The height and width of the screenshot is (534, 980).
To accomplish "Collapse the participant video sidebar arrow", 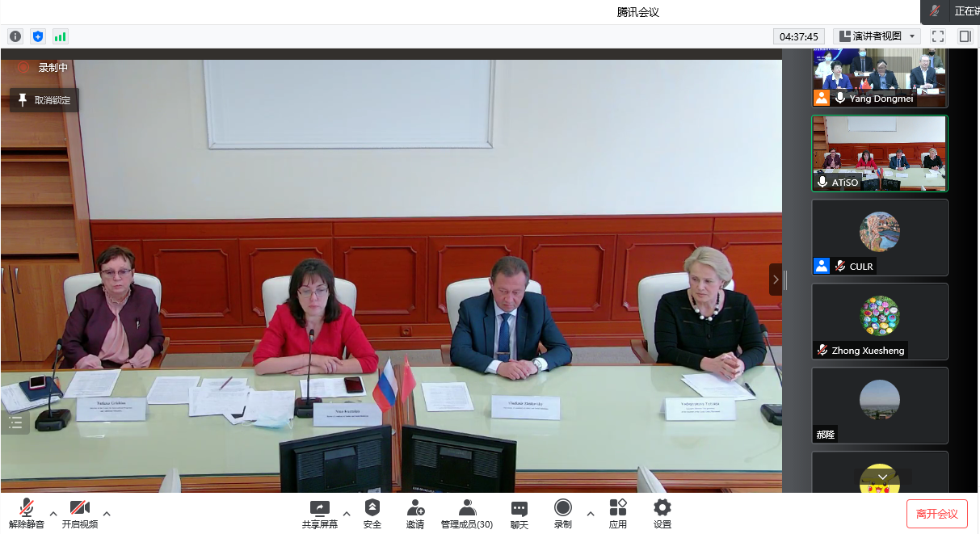I will (x=776, y=280).
